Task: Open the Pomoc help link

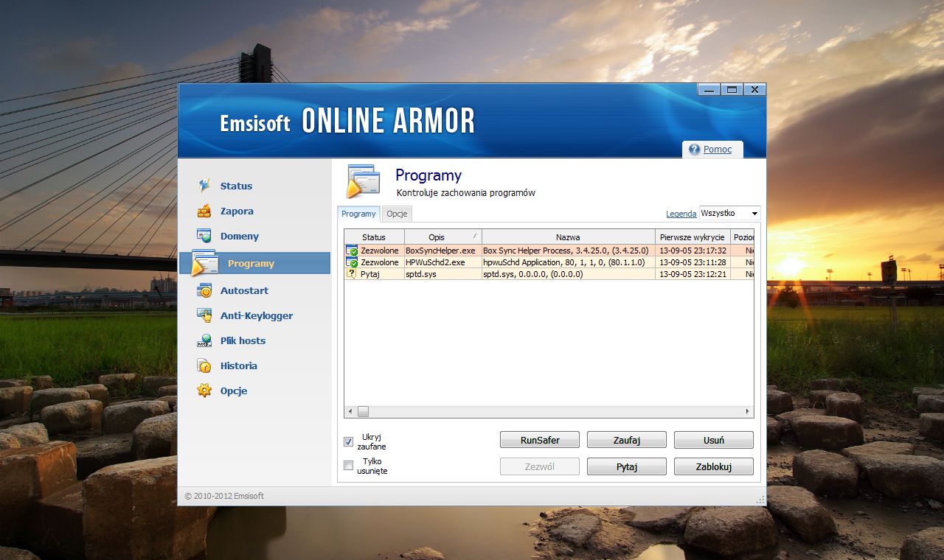Action: point(718,150)
